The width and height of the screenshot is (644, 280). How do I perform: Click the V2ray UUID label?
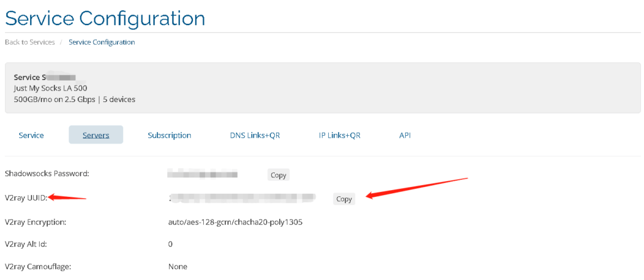(x=26, y=198)
